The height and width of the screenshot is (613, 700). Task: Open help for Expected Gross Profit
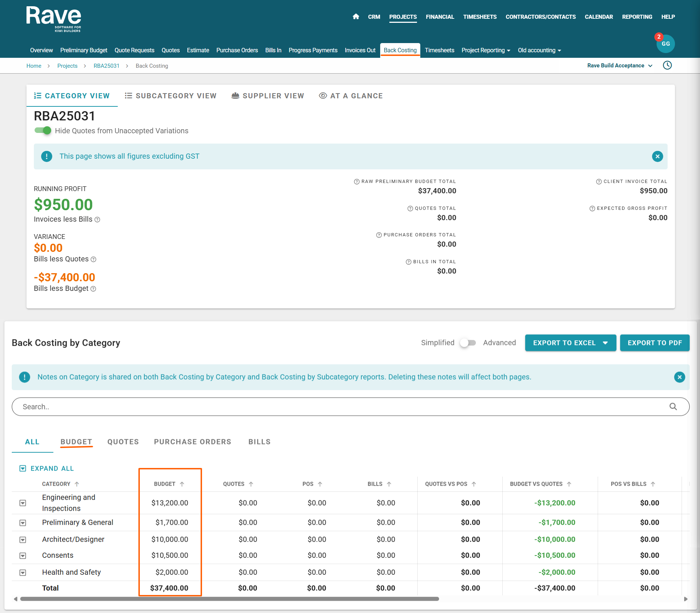coord(592,208)
